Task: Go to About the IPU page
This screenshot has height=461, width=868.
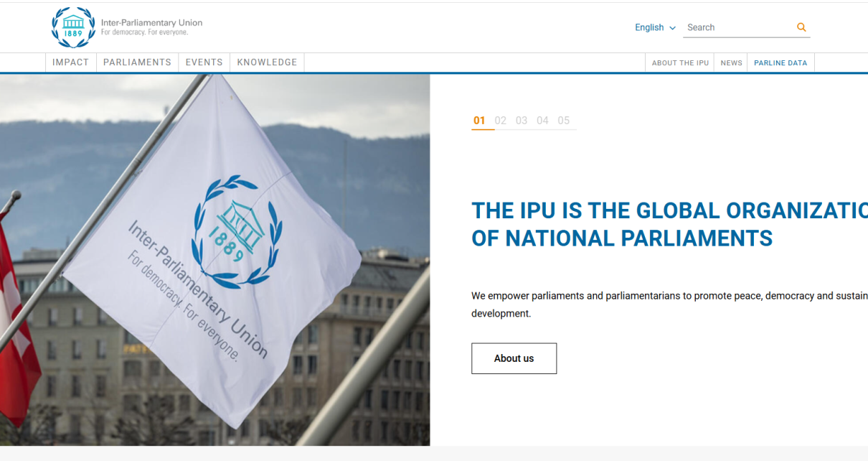Action: point(680,63)
